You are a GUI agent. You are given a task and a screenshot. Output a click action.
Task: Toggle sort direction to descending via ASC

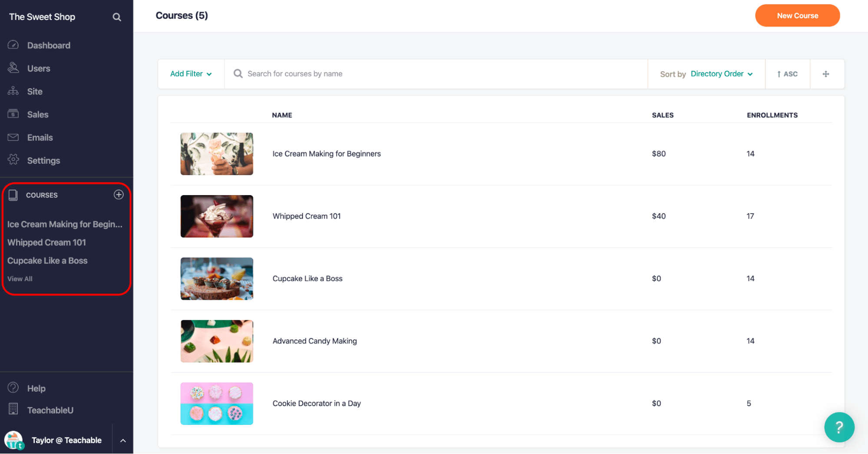pos(787,74)
